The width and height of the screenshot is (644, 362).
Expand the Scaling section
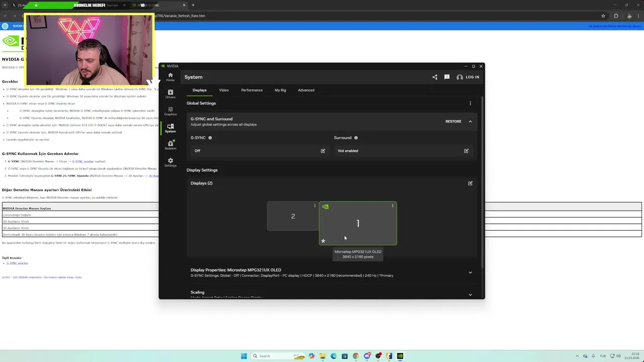(470, 295)
